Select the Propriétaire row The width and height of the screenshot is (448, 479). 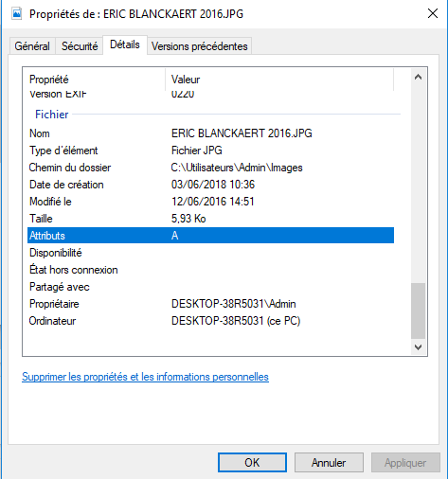click(210, 304)
